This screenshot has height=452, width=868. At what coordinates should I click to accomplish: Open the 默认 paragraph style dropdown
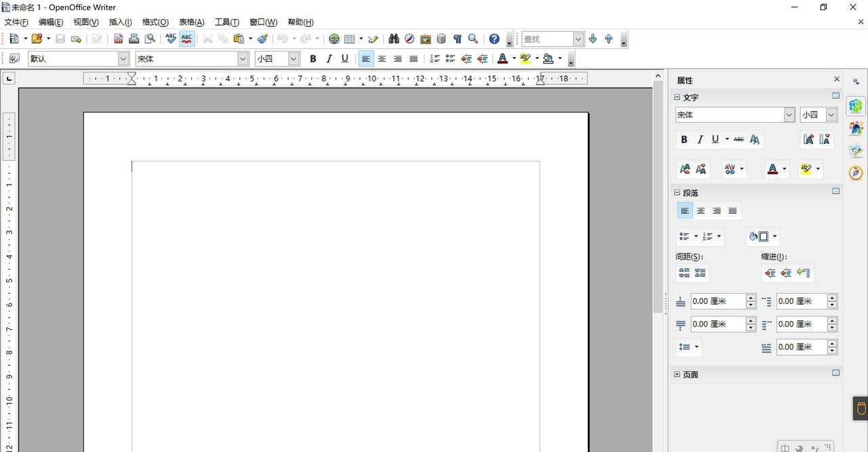[123, 59]
